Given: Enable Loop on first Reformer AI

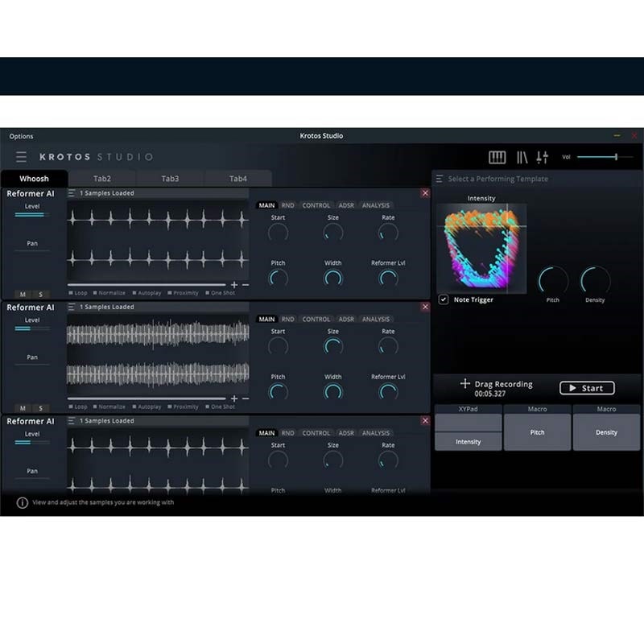Looking at the screenshot, I should (78, 293).
